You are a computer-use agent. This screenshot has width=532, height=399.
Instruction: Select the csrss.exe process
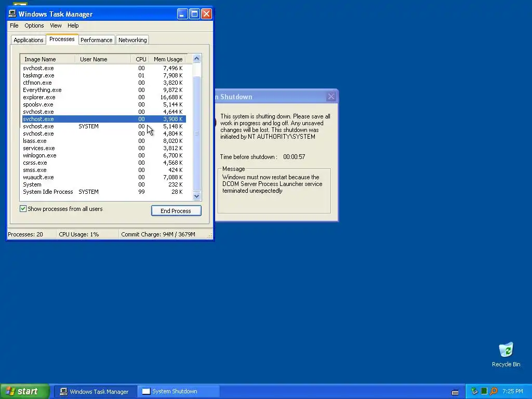[x=104, y=163]
